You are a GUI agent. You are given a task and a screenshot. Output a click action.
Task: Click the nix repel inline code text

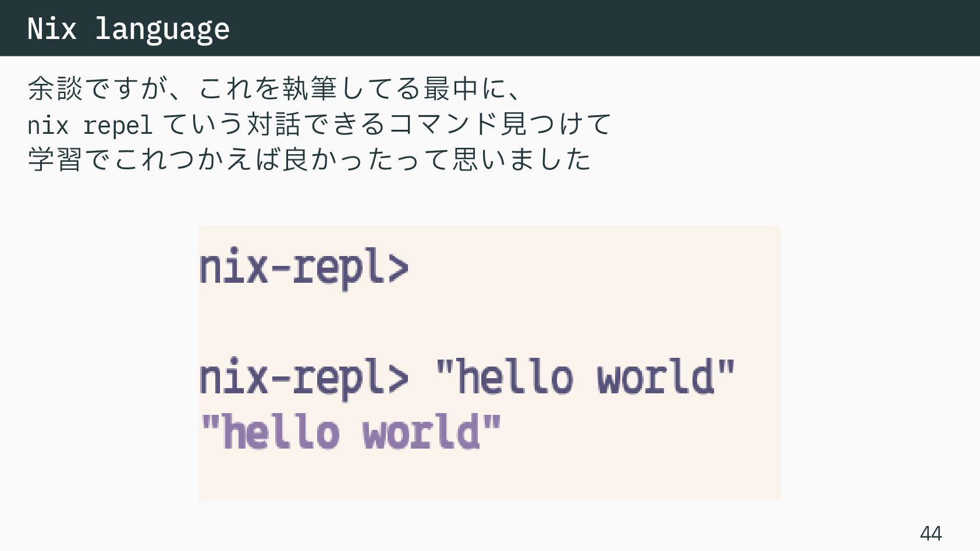[90, 125]
